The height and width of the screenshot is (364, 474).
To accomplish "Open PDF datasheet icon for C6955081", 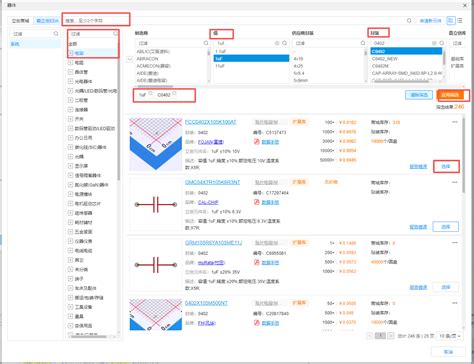I will coord(257,262).
